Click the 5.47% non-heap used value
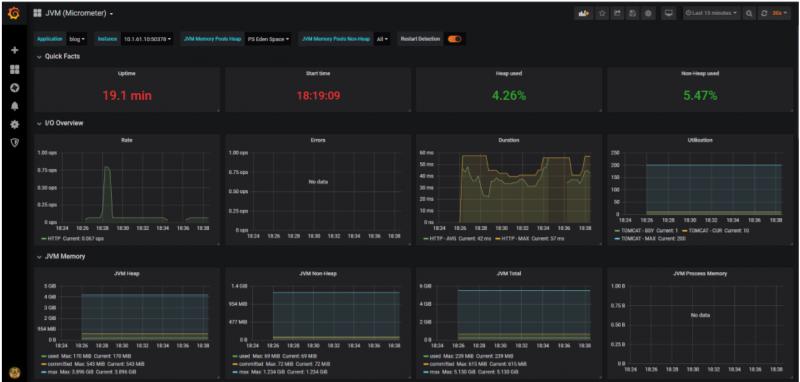This screenshot has height=382, width=800. pyautogui.click(x=700, y=95)
